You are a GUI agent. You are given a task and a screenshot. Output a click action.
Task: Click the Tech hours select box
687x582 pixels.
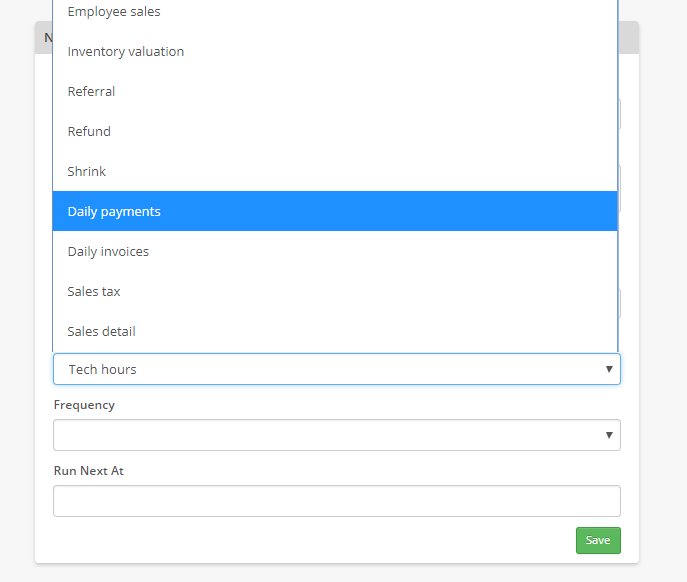(x=320, y=369)
